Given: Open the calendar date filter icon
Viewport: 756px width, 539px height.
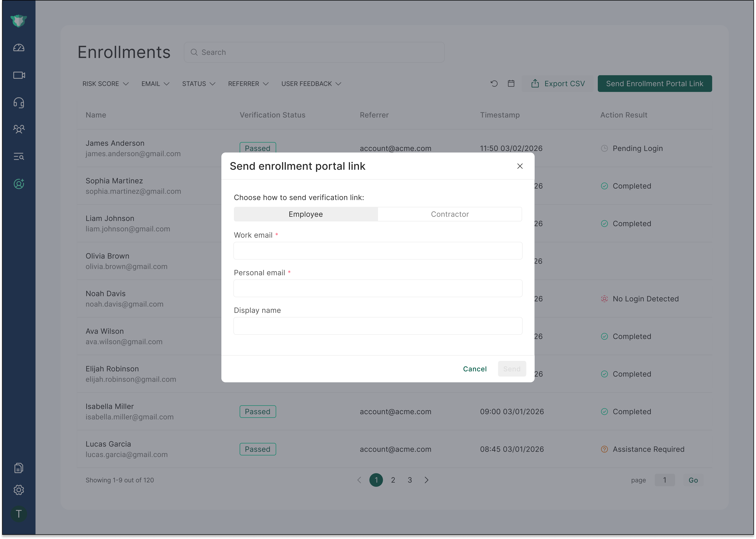Looking at the screenshot, I should click(511, 84).
